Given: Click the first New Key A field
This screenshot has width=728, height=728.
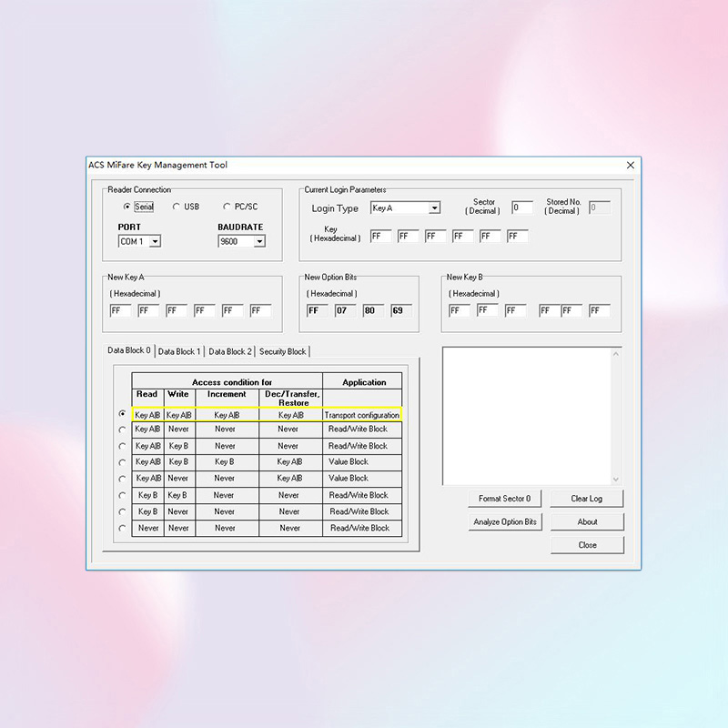Looking at the screenshot, I should [x=121, y=310].
